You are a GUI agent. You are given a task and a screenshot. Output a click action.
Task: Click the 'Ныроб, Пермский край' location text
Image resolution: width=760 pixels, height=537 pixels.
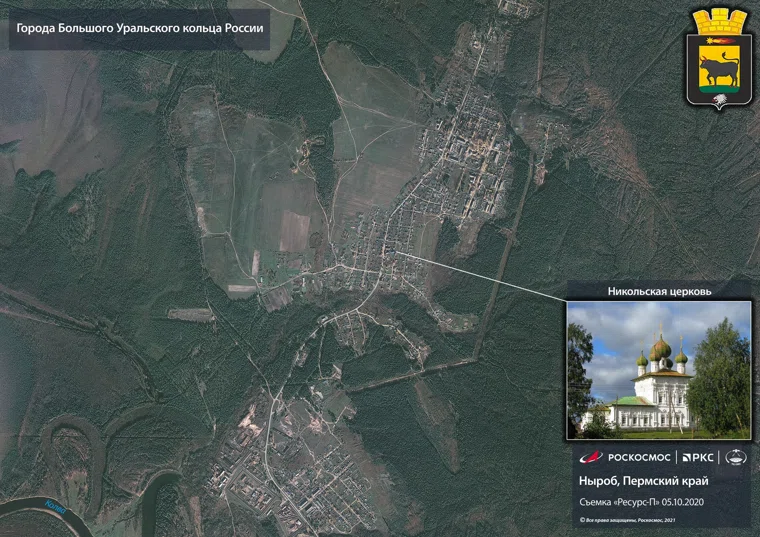[643, 481]
